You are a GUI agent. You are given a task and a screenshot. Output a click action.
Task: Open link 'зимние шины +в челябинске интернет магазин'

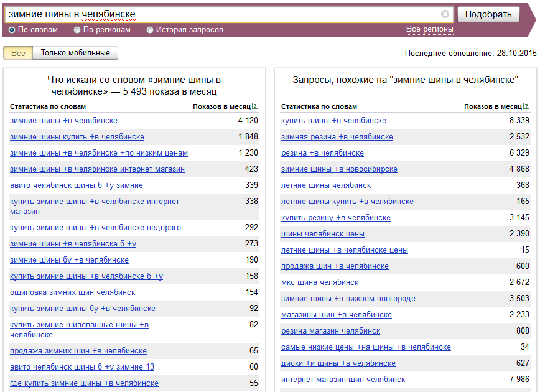click(98, 169)
